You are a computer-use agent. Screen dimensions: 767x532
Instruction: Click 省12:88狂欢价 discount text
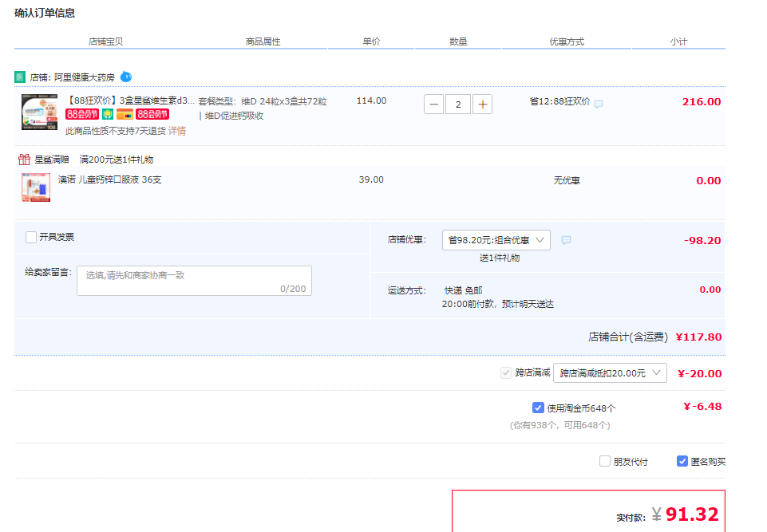click(x=559, y=101)
